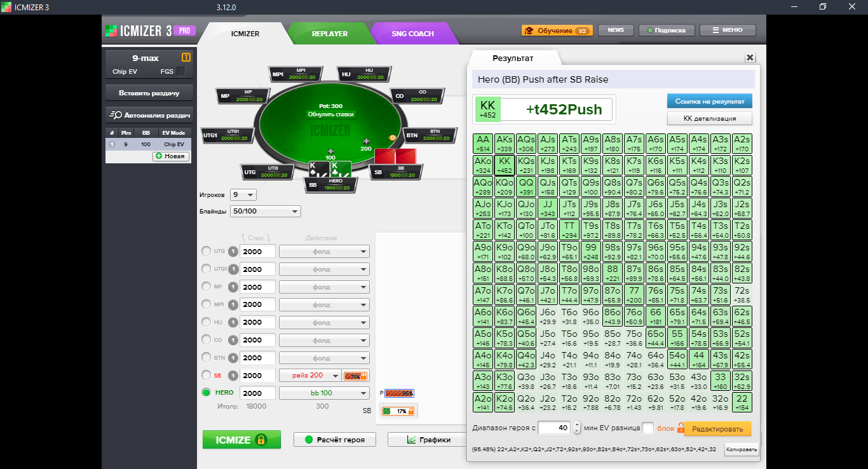Click the HERO stack 2000 input field
The width and height of the screenshot is (868, 469).
pyautogui.click(x=258, y=393)
